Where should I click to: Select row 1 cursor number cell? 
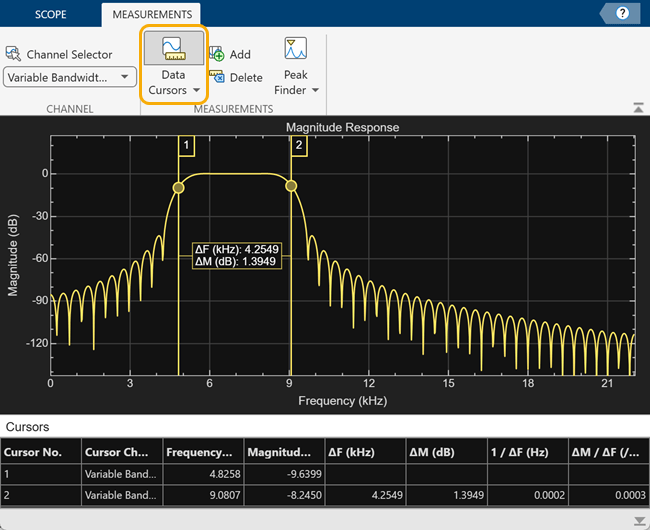point(41,474)
